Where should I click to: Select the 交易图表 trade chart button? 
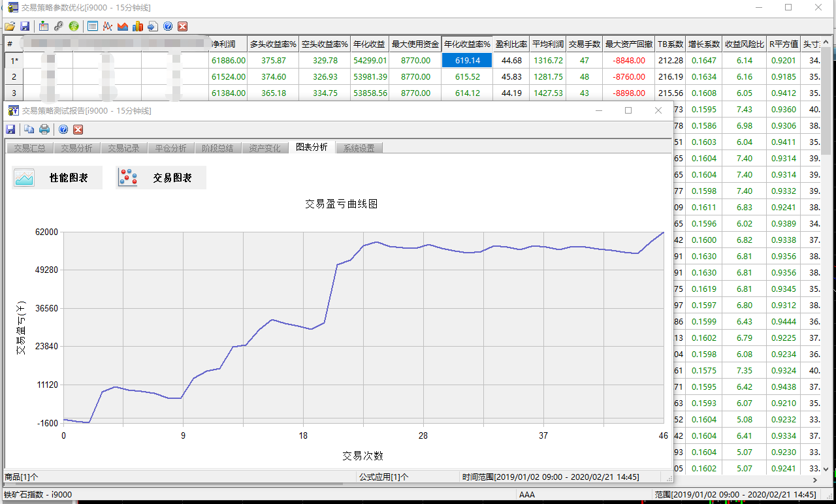tap(161, 178)
